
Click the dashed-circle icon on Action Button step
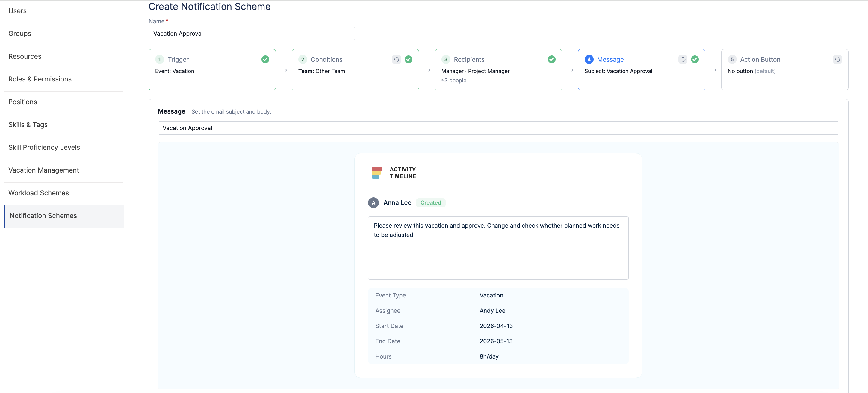pyautogui.click(x=837, y=59)
